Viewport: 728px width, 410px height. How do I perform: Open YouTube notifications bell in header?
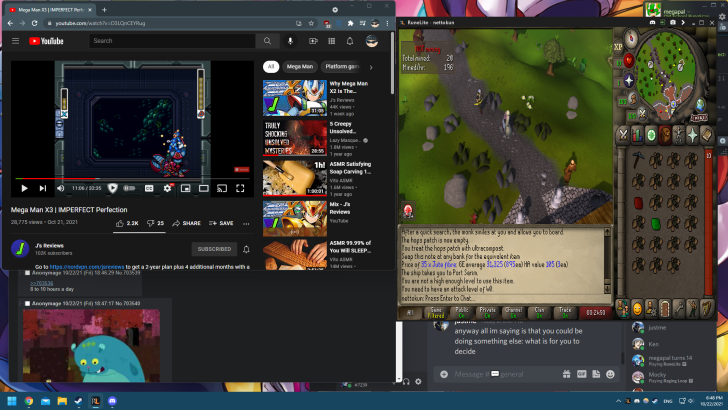coord(350,41)
